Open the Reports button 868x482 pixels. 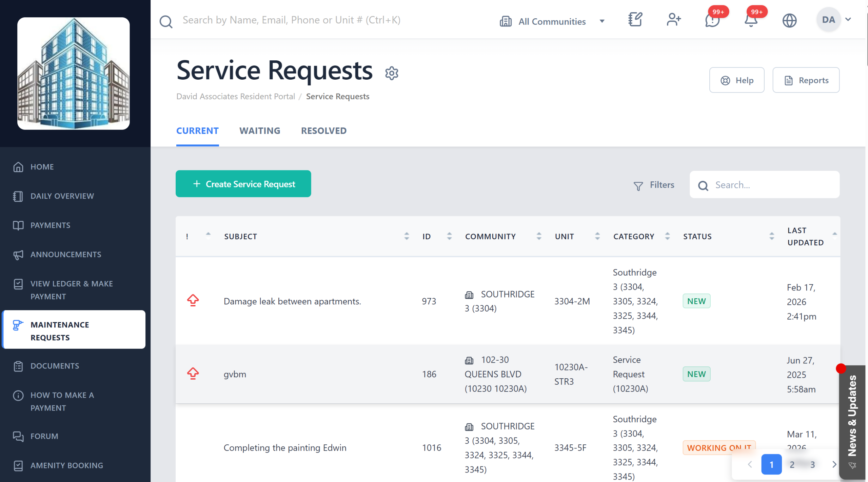[806, 80]
